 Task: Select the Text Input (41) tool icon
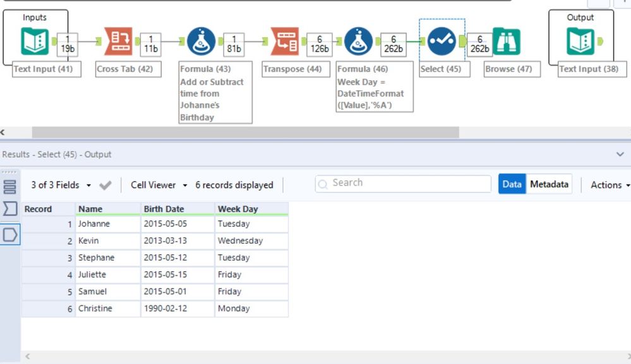click(x=35, y=41)
